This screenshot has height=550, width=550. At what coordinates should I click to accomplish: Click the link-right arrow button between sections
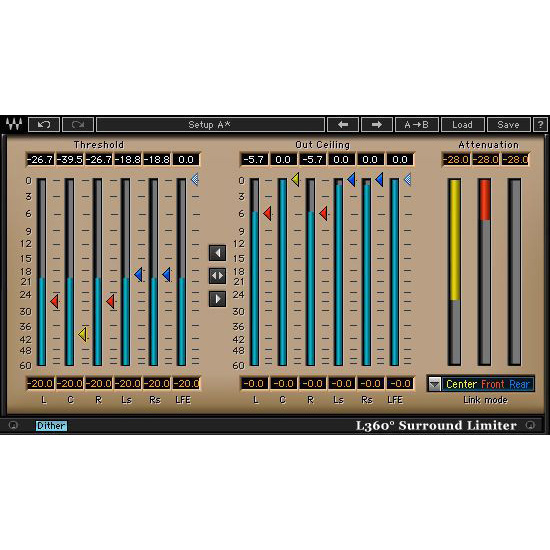pyautogui.click(x=217, y=299)
